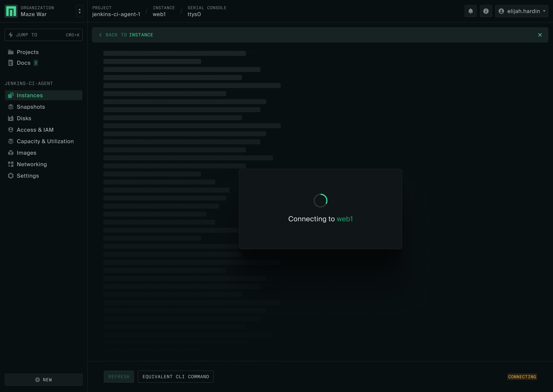553x392 pixels.
Task: Expand the organization switcher arrows
Action: click(79, 11)
